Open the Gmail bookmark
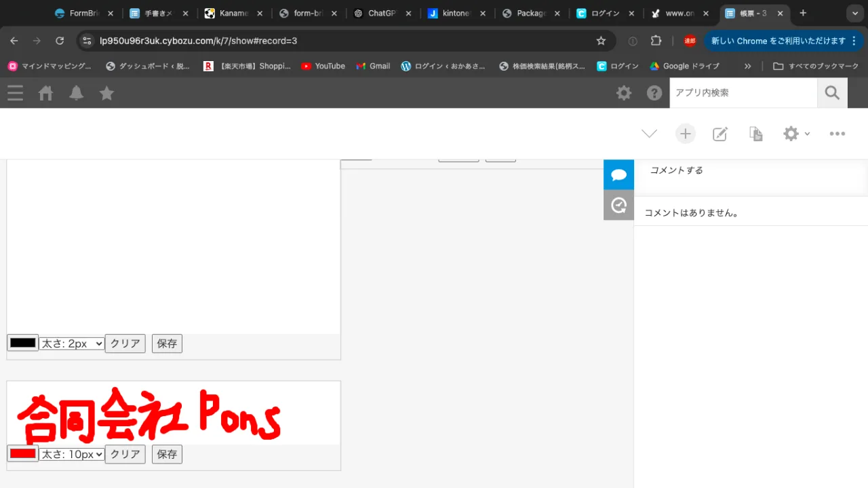 [372, 66]
